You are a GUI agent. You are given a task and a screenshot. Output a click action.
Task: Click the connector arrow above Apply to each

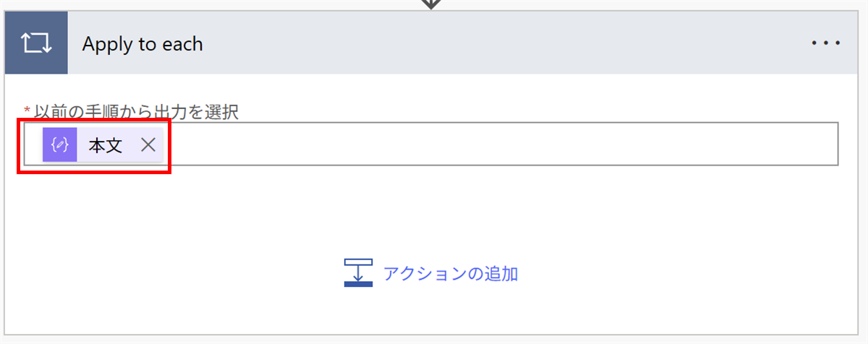tap(431, 4)
